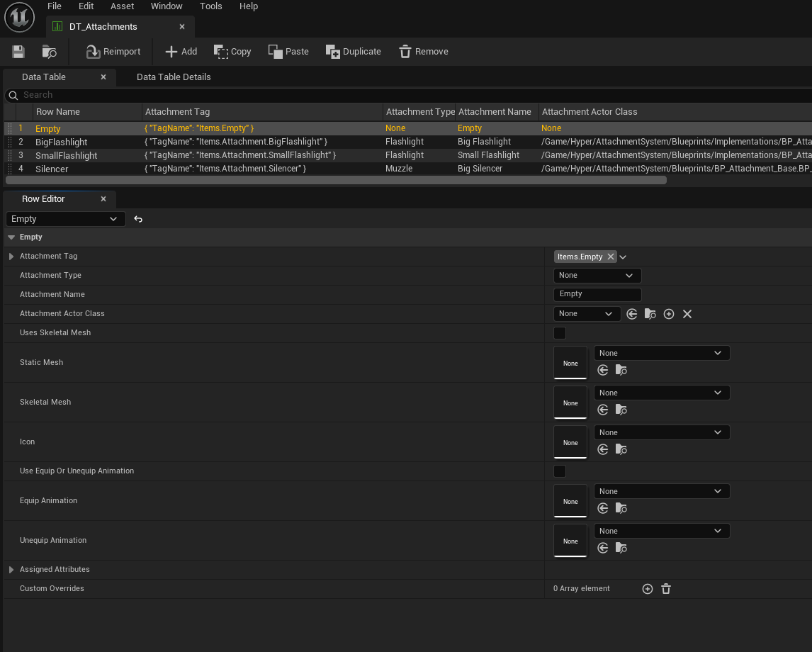Switch to the Data Table Details tab
The image size is (812, 652).
pos(174,77)
